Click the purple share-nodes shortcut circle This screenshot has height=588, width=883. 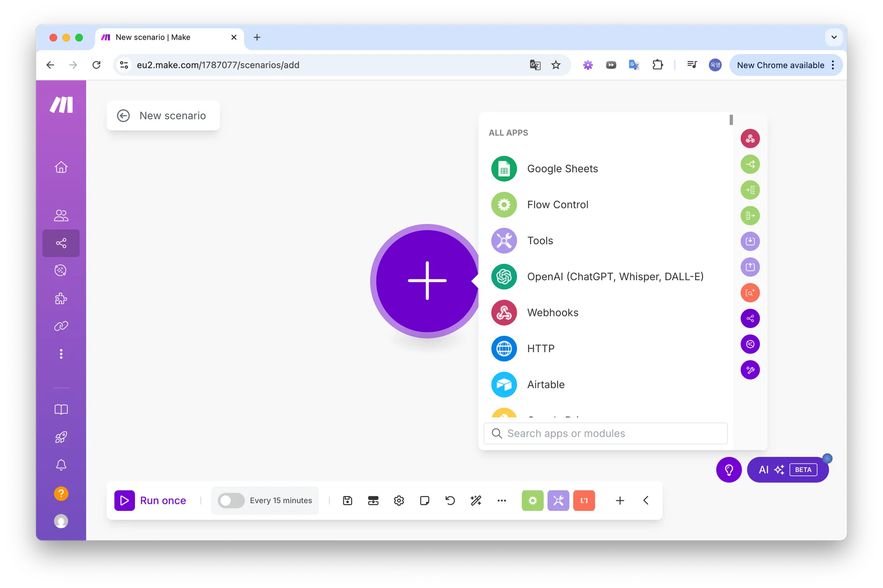point(750,319)
